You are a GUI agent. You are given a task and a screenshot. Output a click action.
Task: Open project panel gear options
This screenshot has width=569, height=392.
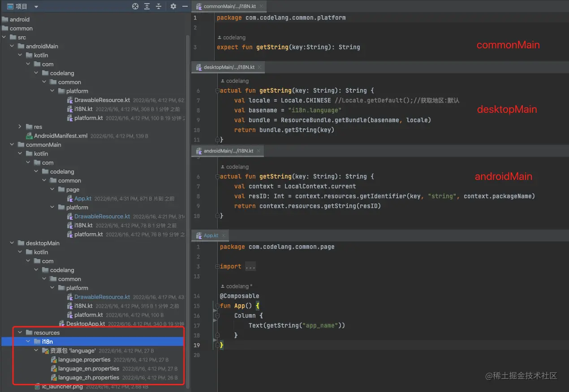pyautogui.click(x=173, y=6)
